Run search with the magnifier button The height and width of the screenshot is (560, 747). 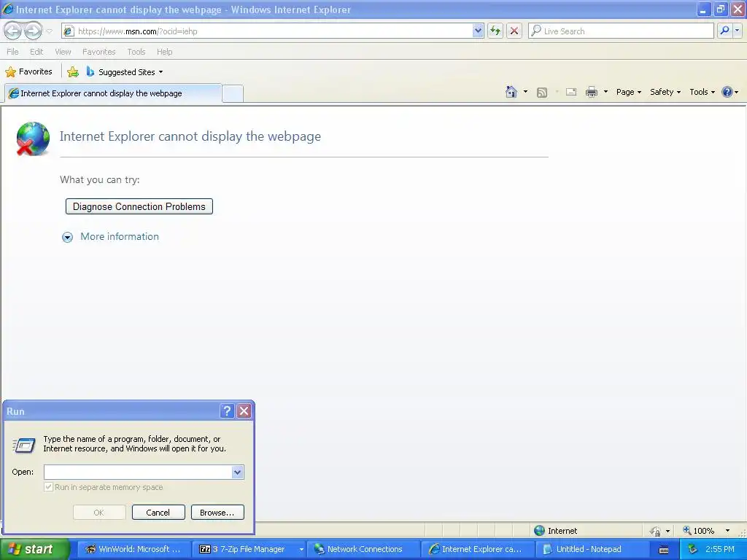(724, 31)
